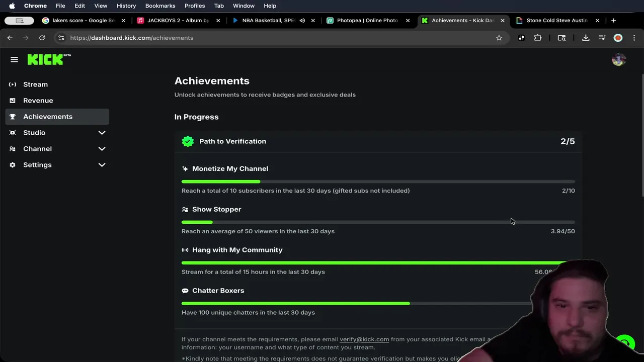The width and height of the screenshot is (644, 362).
Task: Click the Studio sidebar icon
Action: [13, 133]
